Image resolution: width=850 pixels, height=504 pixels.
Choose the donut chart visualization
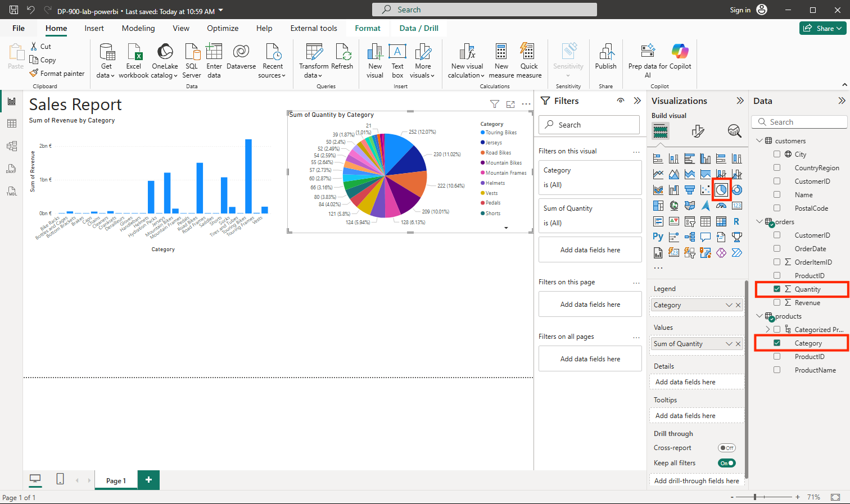(x=737, y=190)
